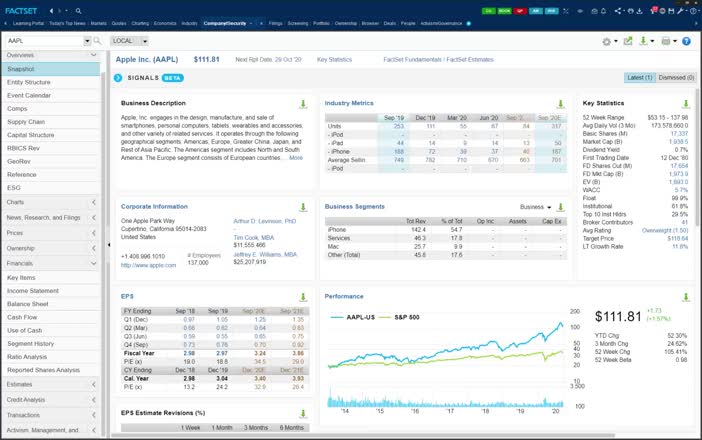The height and width of the screenshot is (440, 702).
Task: Collapse the Financials sidebar section
Action: (94, 263)
